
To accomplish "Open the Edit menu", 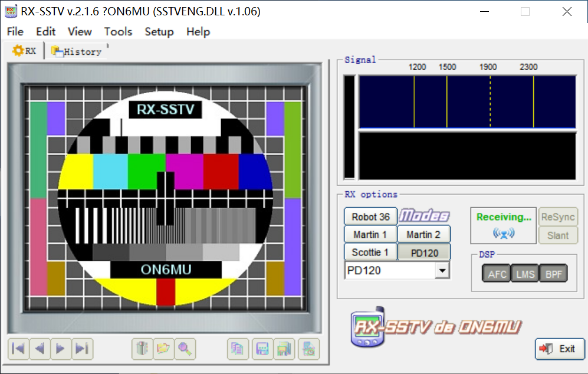I will (46, 31).
